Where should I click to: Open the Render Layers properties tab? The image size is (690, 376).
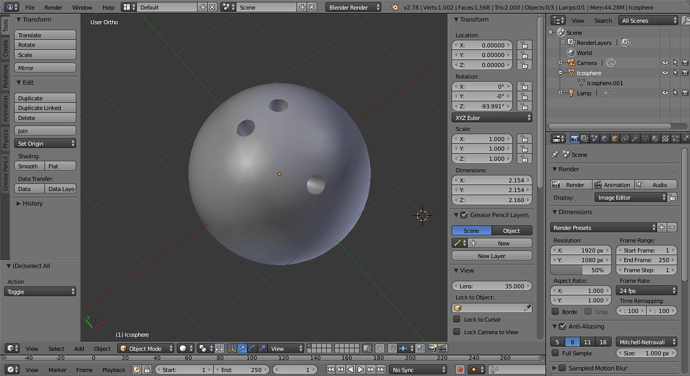click(x=585, y=139)
